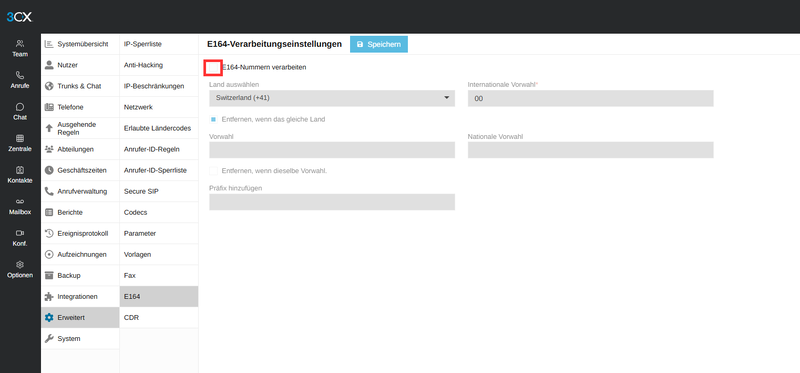
Task: Open Codecs settings
Action: click(159, 212)
